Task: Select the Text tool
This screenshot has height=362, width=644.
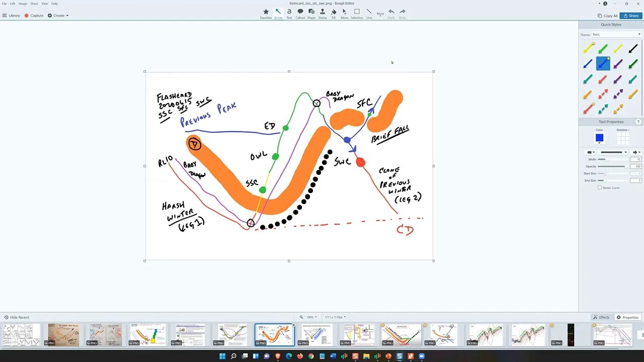Action: (x=289, y=14)
